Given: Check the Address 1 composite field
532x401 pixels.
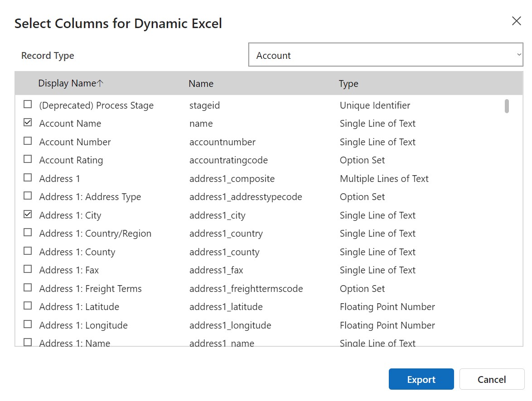Looking at the screenshot, I should click(27, 178).
